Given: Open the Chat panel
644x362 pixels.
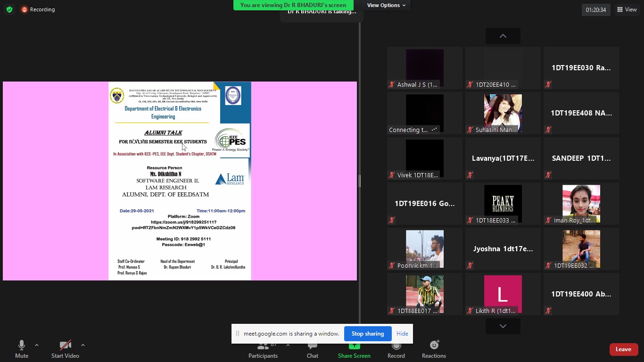Looking at the screenshot, I should click(x=313, y=351).
